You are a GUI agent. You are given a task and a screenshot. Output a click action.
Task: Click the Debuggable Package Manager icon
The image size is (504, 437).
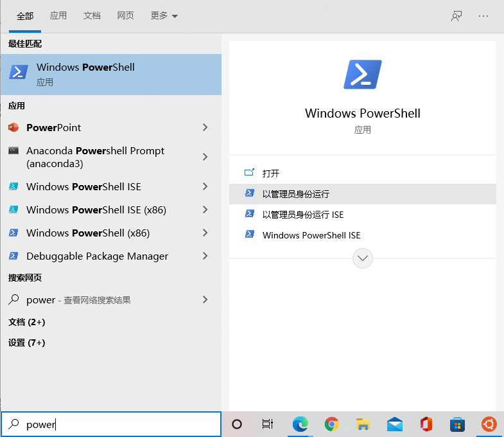click(x=13, y=256)
